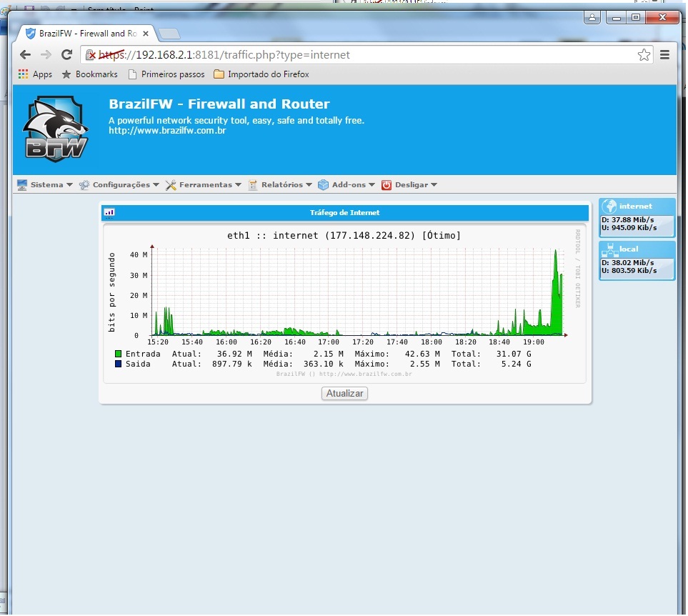The image size is (688, 616).
Task: Click the Ferramentas tools icon
Action: pyautogui.click(x=171, y=184)
